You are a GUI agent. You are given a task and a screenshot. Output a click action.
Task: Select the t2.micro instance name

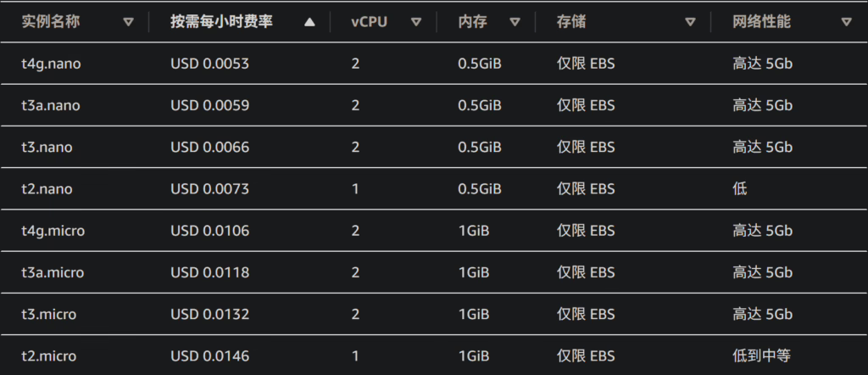[x=48, y=355]
